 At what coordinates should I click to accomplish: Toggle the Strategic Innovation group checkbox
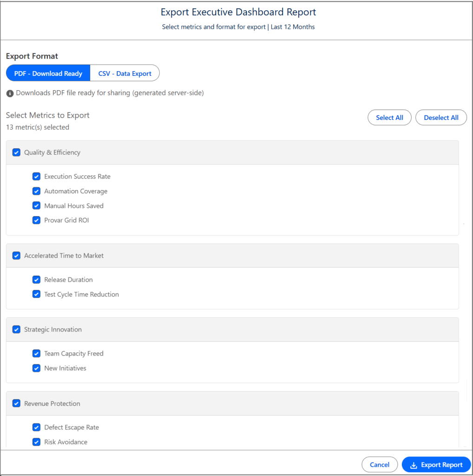pyautogui.click(x=16, y=330)
